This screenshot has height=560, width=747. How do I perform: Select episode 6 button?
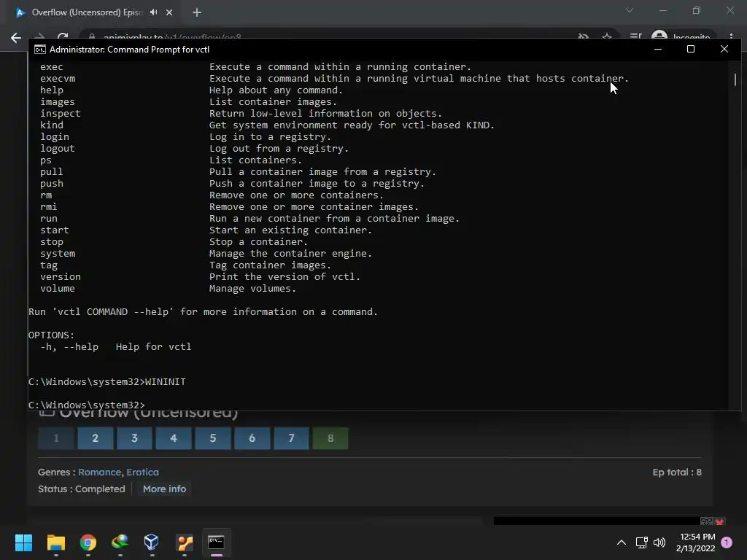[252, 438]
